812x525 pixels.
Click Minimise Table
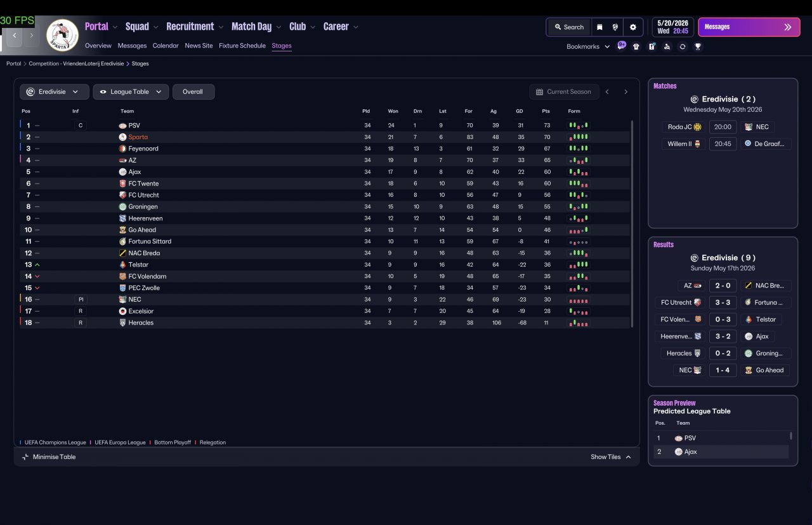(x=49, y=457)
